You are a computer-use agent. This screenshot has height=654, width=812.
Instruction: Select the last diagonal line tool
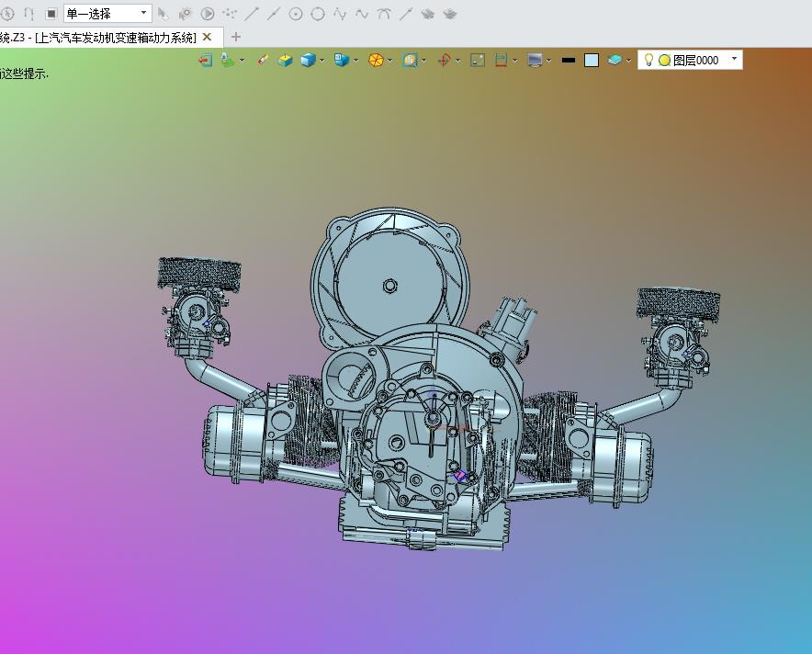click(x=405, y=14)
